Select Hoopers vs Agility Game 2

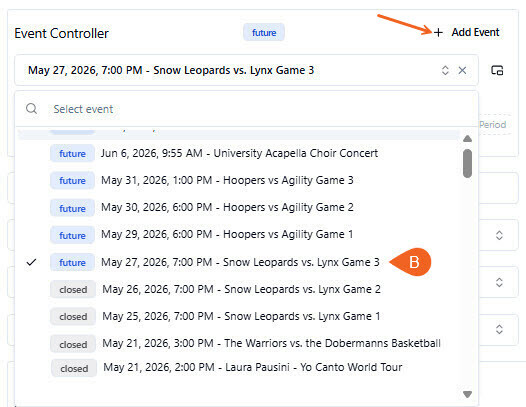tap(239, 208)
